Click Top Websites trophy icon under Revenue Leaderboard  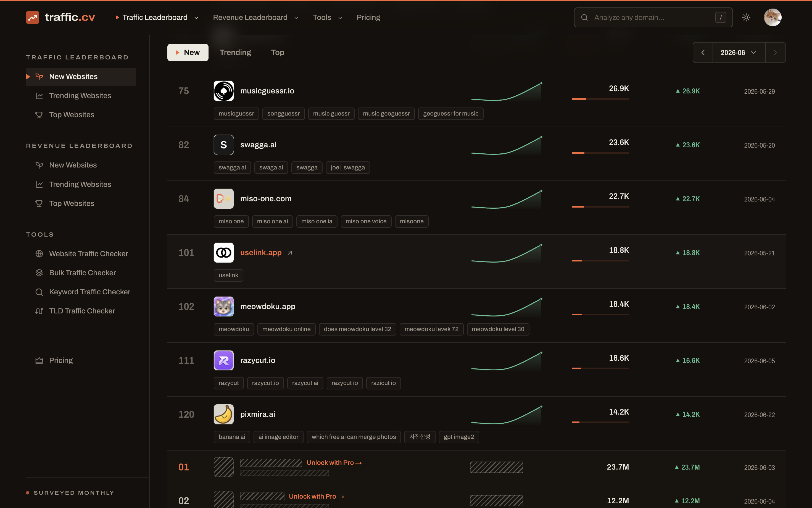coord(39,204)
